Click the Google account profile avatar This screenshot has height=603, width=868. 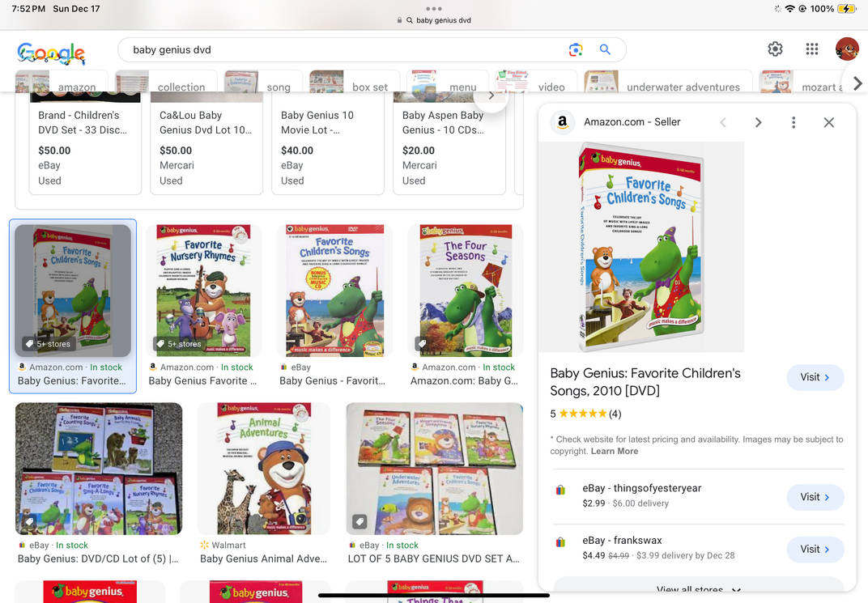click(847, 49)
